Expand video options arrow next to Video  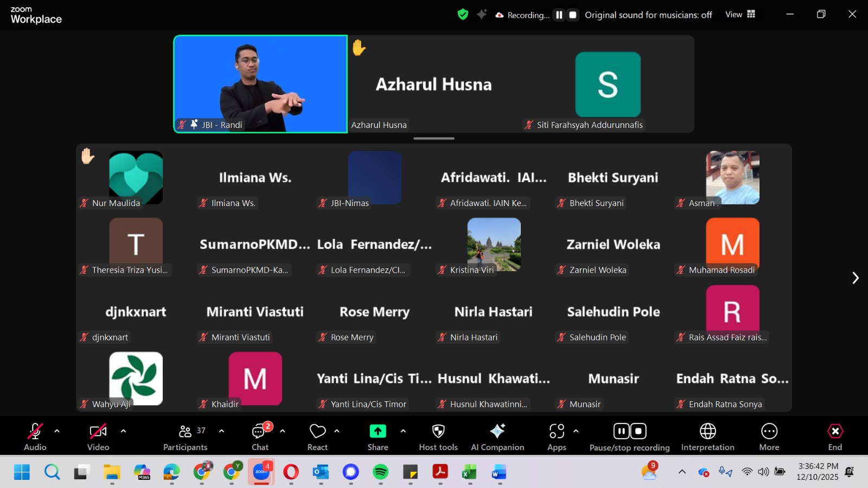pyautogui.click(x=123, y=431)
